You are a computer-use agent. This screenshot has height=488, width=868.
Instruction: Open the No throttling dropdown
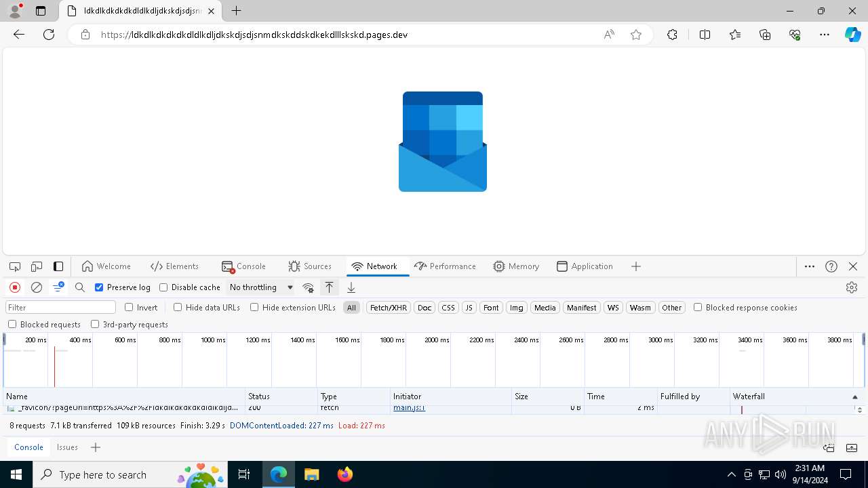pyautogui.click(x=261, y=287)
